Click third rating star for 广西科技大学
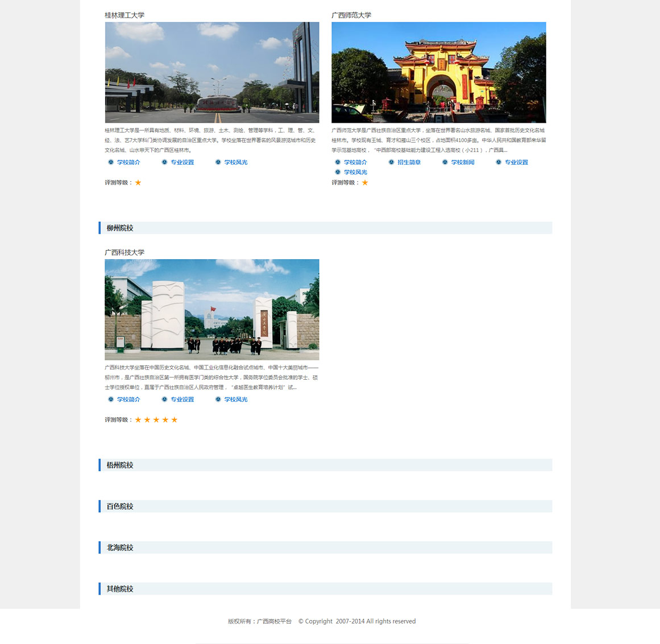Screen dimensions: 660x644 [x=156, y=419]
